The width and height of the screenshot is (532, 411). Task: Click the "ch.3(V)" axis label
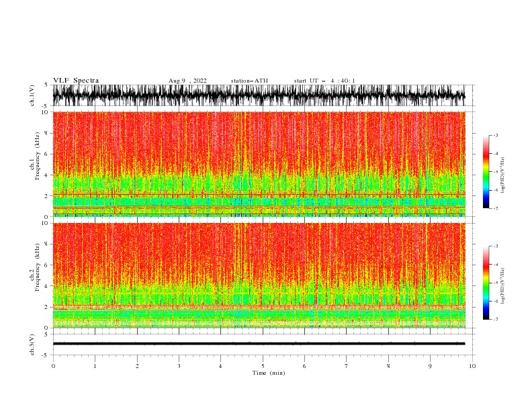(x=32, y=345)
